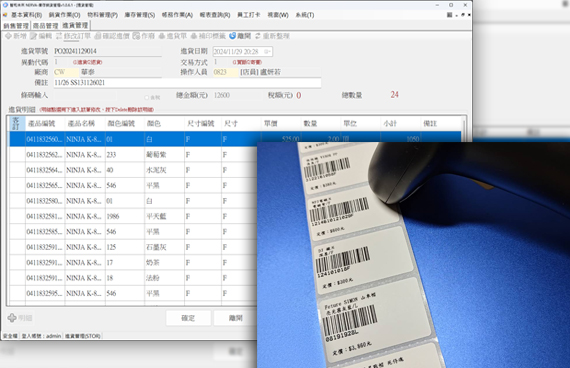
Task: Click the 條碼輸入 barcode input field
Action: pyautogui.click(x=85, y=96)
